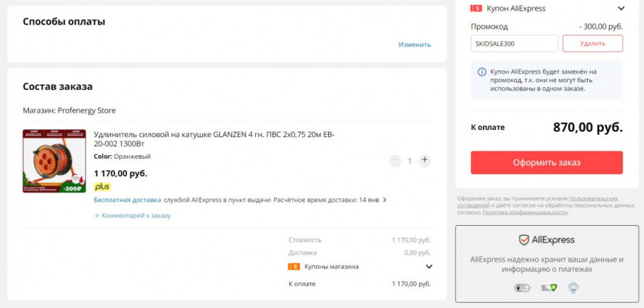This screenshot has height=308, width=644.
Task: Open the orange extension cord product thumbnail
Action: click(54, 161)
